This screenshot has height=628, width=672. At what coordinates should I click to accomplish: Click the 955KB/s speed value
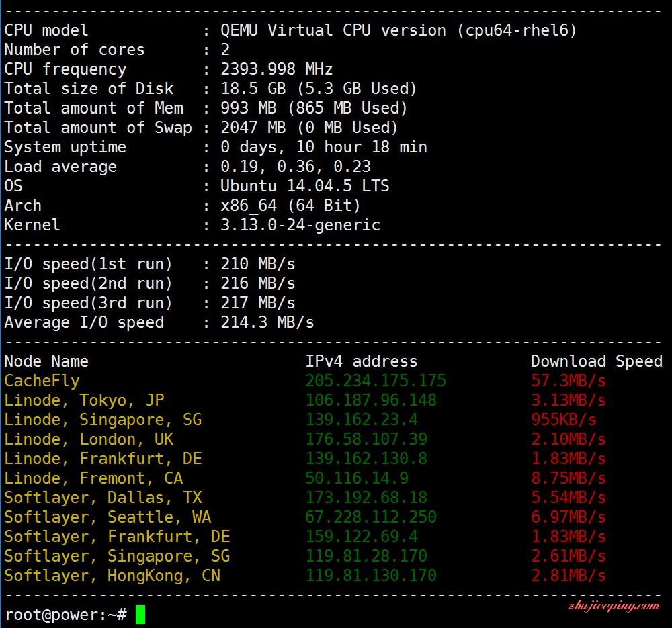click(x=564, y=419)
